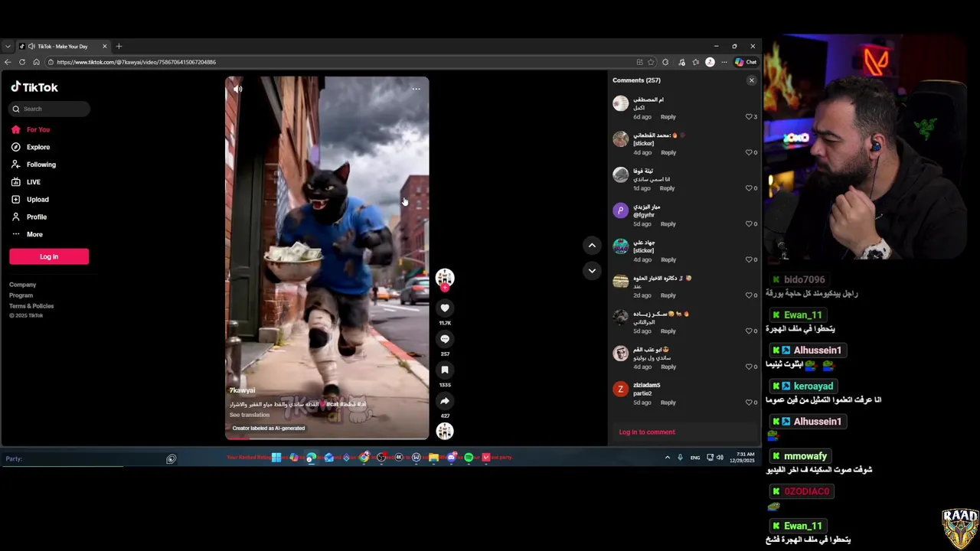Follow creator via red plus badge
Viewport: 980px width, 551px height.
coord(444,289)
